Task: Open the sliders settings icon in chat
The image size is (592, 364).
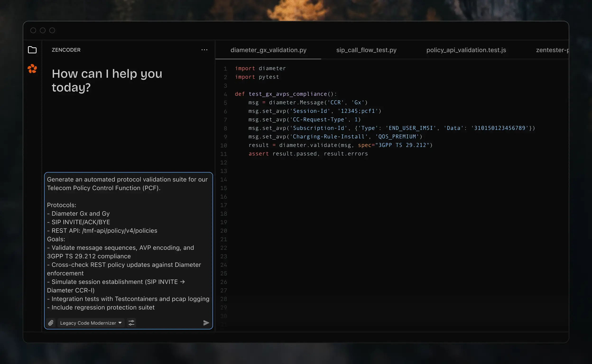Action: pos(131,323)
